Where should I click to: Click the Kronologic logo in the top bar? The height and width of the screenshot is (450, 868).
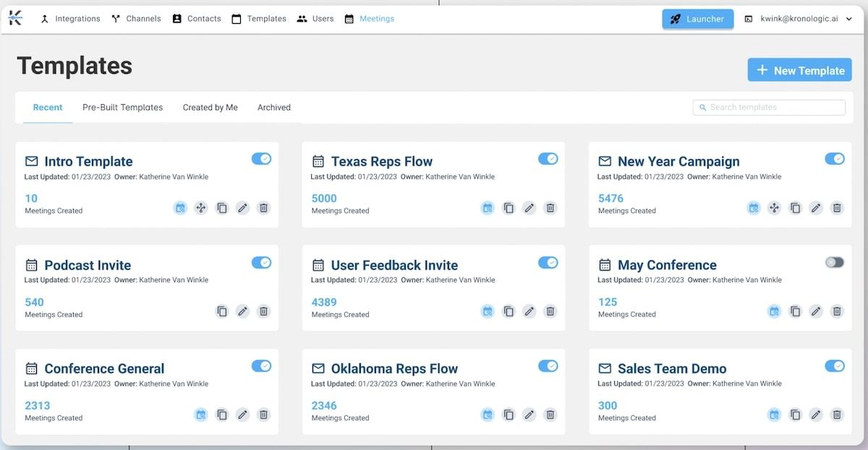click(16, 19)
